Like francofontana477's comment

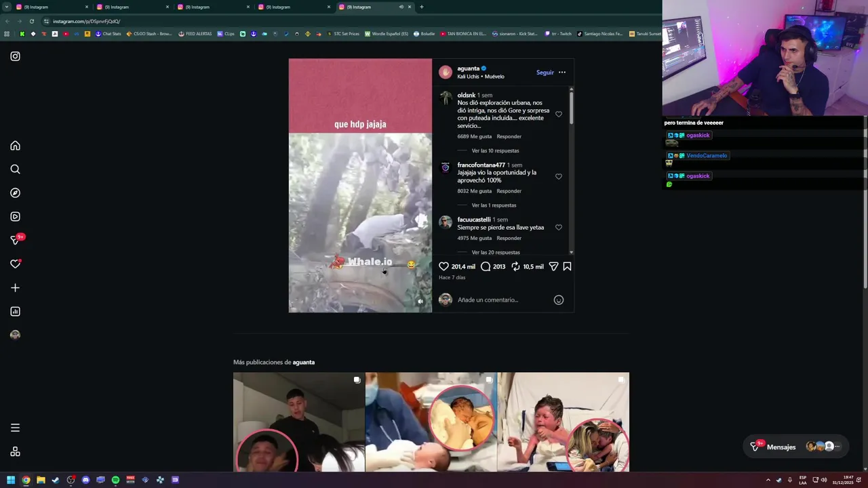coord(559,176)
